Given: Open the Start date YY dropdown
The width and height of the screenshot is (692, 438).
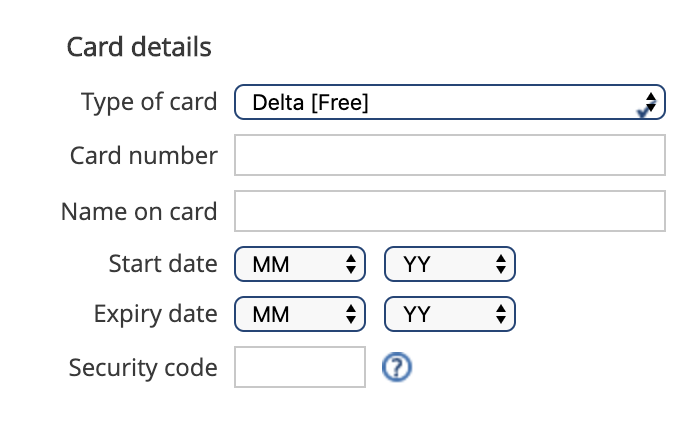Looking at the screenshot, I should 450,264.
